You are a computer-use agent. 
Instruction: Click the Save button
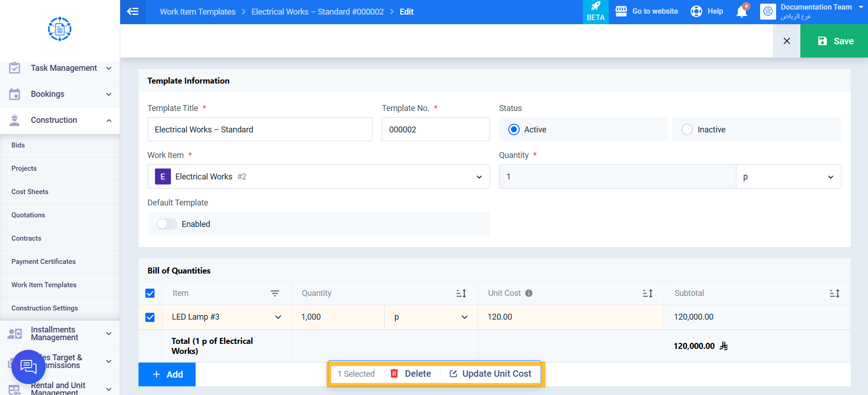click(834, 41)
